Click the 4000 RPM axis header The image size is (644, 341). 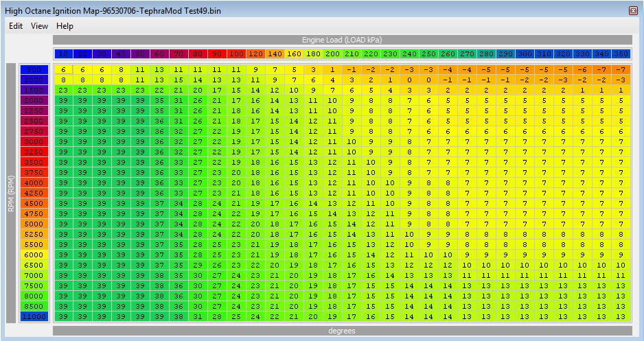(34, 183)
